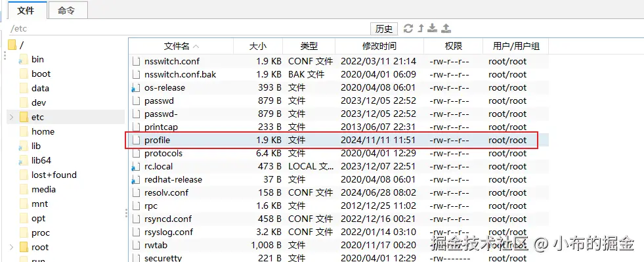Sort by 权限 column header
644x262 pixels.
[453, 47]
